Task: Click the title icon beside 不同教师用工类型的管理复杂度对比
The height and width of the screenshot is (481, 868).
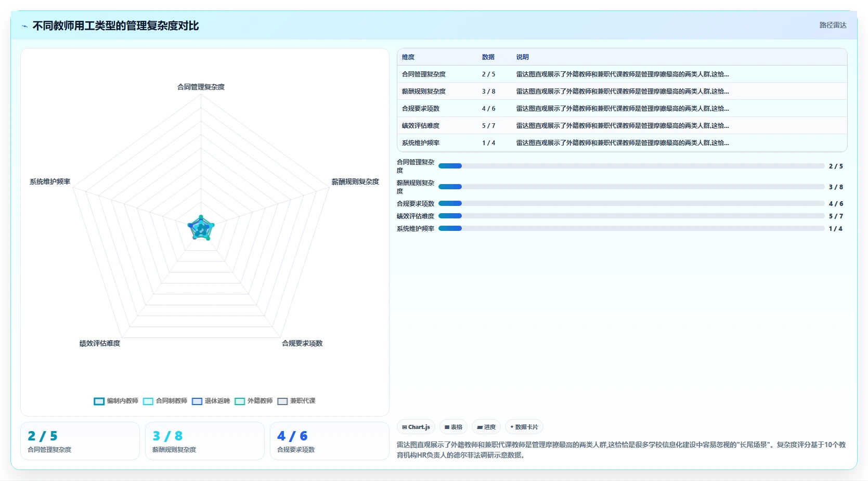Action: [25, 26]
